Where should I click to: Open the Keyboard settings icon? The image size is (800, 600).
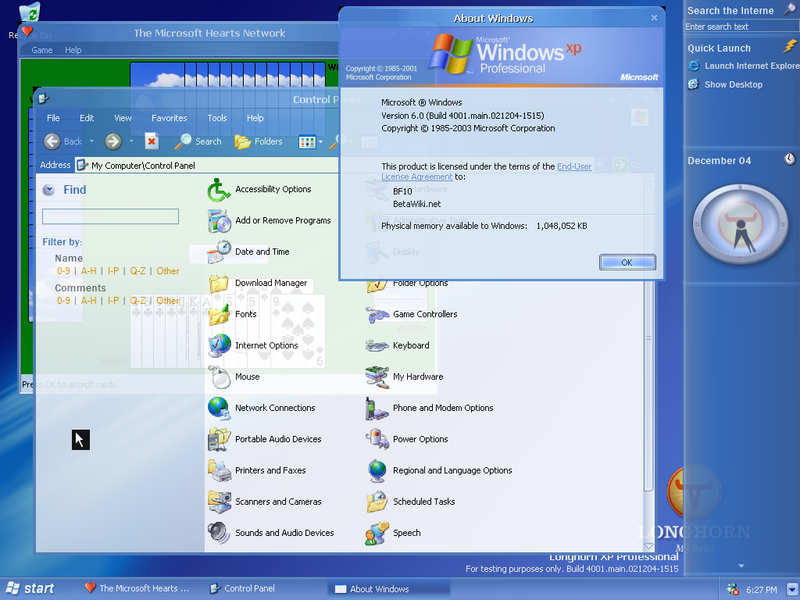pyautogui.click(x=377, y=346)
